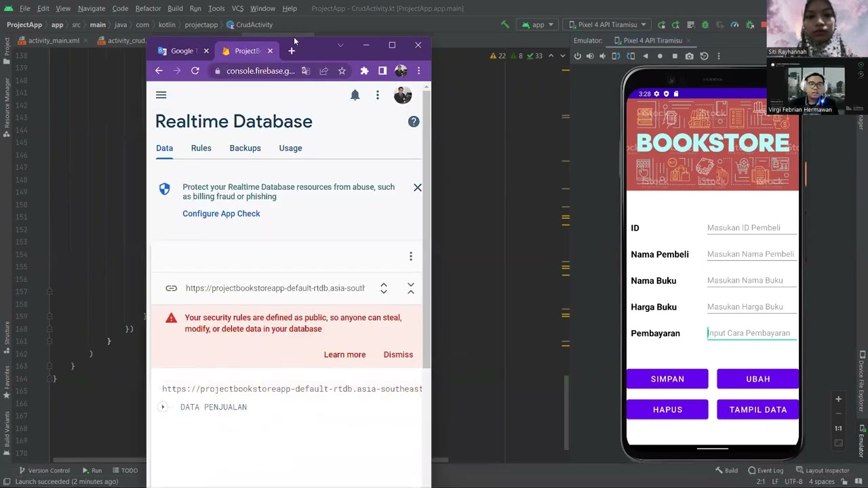Image resolution: width=868 pixels, height=488 pixels.
Task: Click the Chrome address bar URL
Action: tap(260, 70)
